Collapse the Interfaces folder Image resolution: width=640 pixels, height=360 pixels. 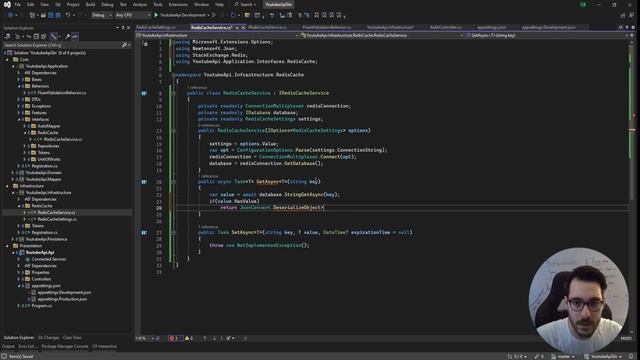tap(19, 120)
